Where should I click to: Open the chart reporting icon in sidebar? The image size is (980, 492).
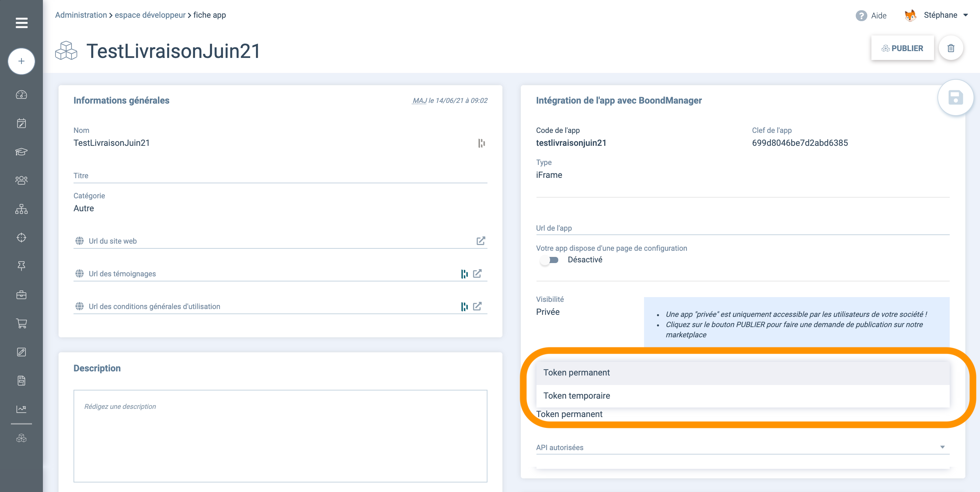21,409
